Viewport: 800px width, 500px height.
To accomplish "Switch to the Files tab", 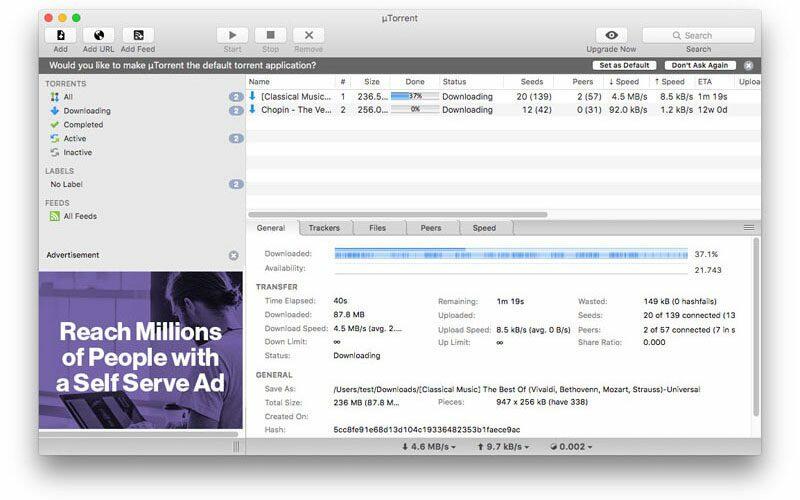I will click(x=378, y=228).
